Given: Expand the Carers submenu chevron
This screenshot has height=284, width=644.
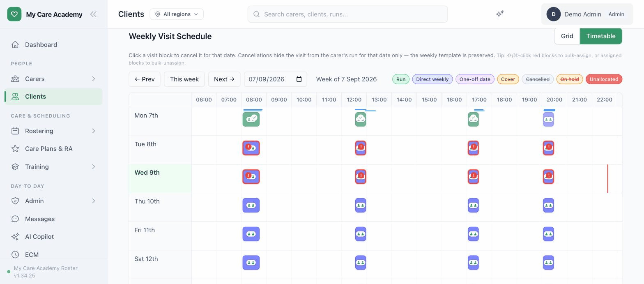Looking at the screenshot, I should 93,79.
